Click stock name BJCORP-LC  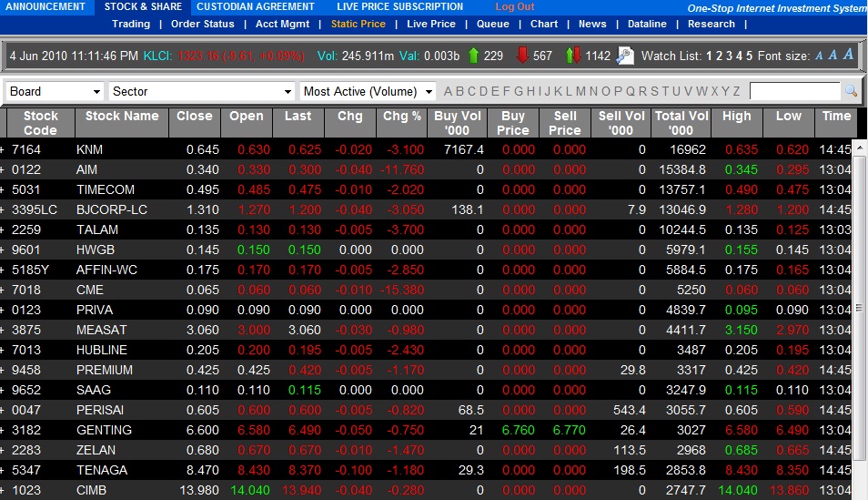click(112, 209)
